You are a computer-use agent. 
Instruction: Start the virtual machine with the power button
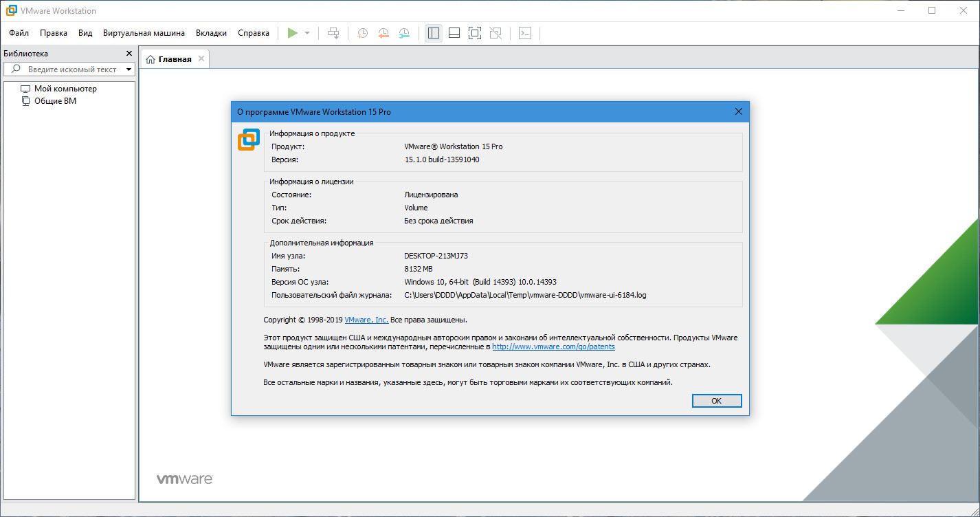point(291,32)
